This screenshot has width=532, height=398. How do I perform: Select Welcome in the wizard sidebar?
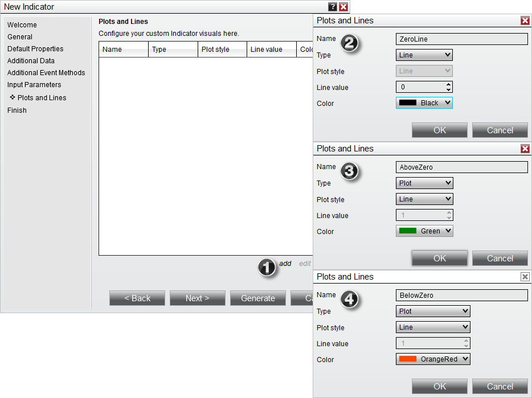point(22,24)
